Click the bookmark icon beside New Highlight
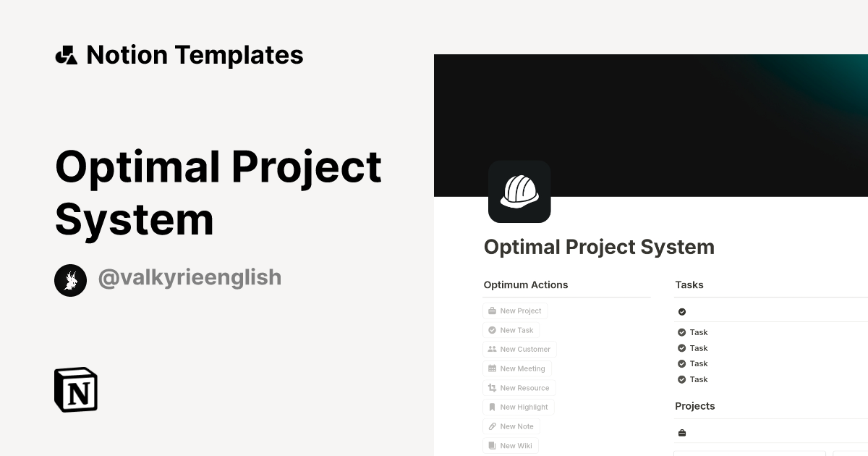The image size is (868, 456). click(x=491, y=407)
